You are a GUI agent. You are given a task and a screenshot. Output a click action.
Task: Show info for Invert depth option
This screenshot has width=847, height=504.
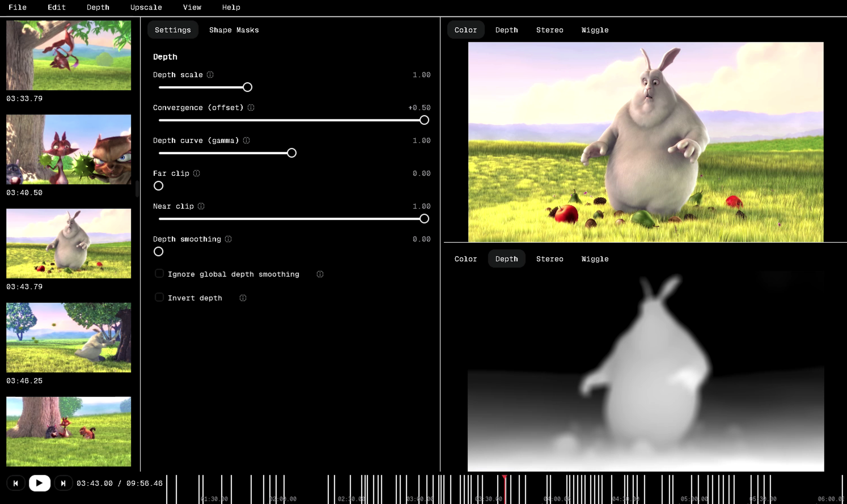tap(243, 298)
